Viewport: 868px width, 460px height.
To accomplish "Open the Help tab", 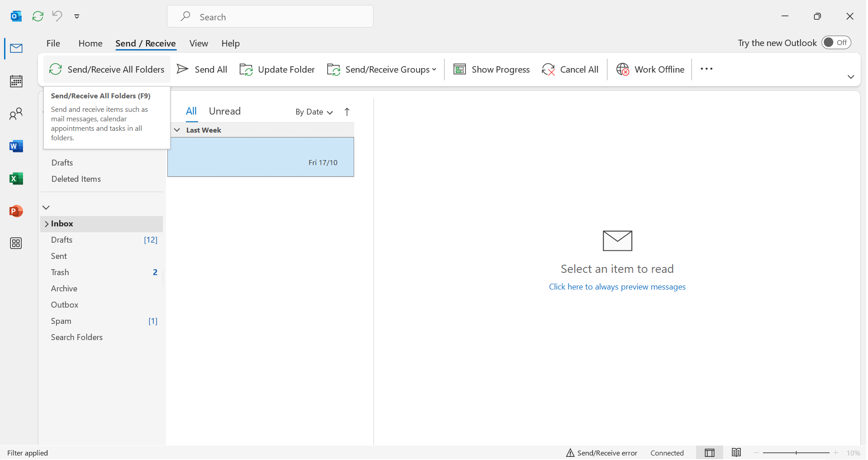I will click(x=231, y=43).
